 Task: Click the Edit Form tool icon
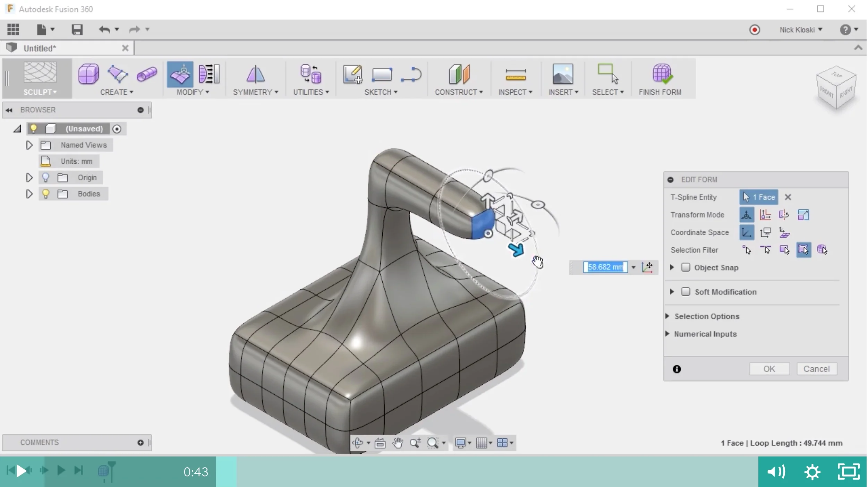coord(180,74)
